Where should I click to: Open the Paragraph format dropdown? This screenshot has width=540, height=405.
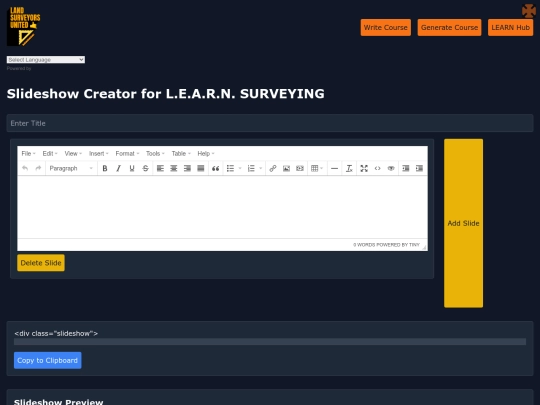click(71, 168)
